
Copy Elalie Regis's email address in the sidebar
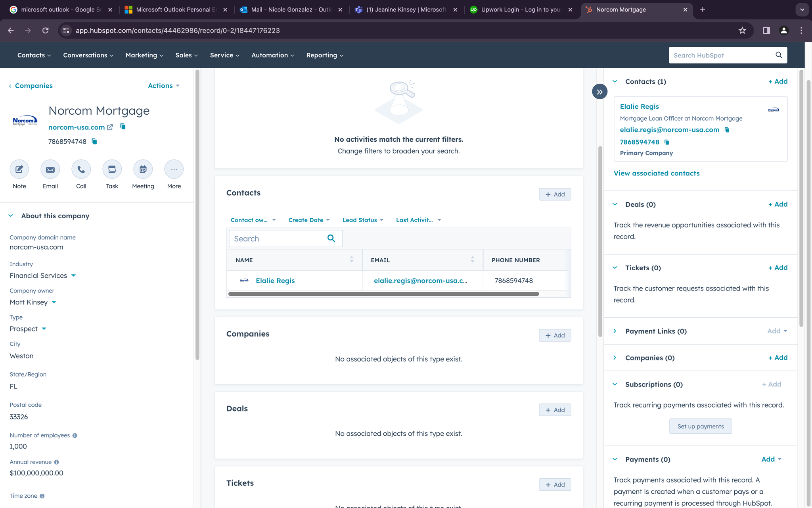pos(727,130)
